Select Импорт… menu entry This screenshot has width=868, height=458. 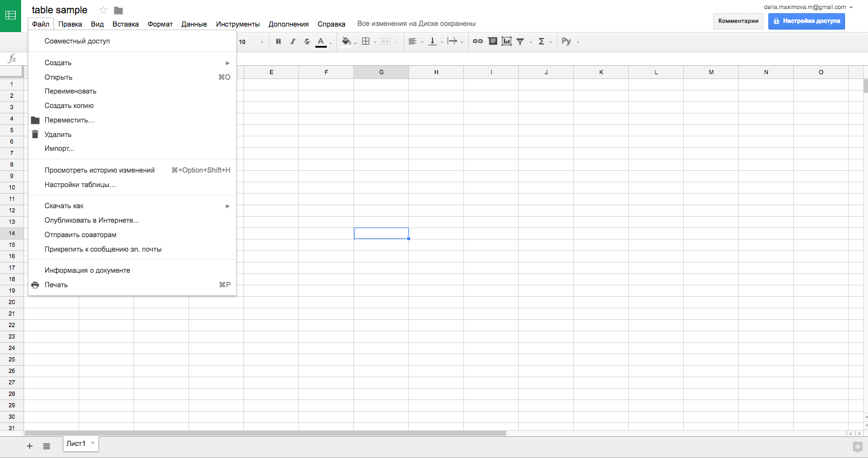click(x=132, y=148)
